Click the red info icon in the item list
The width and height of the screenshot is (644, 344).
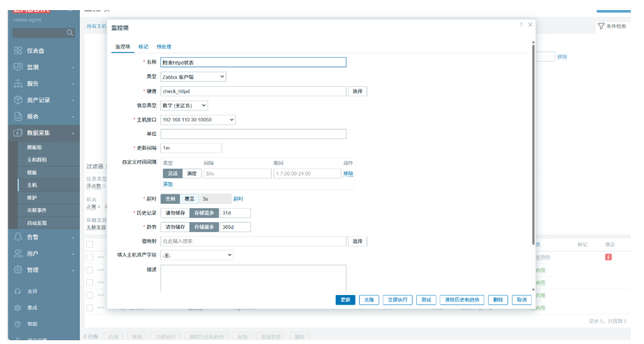coord(608,257)
